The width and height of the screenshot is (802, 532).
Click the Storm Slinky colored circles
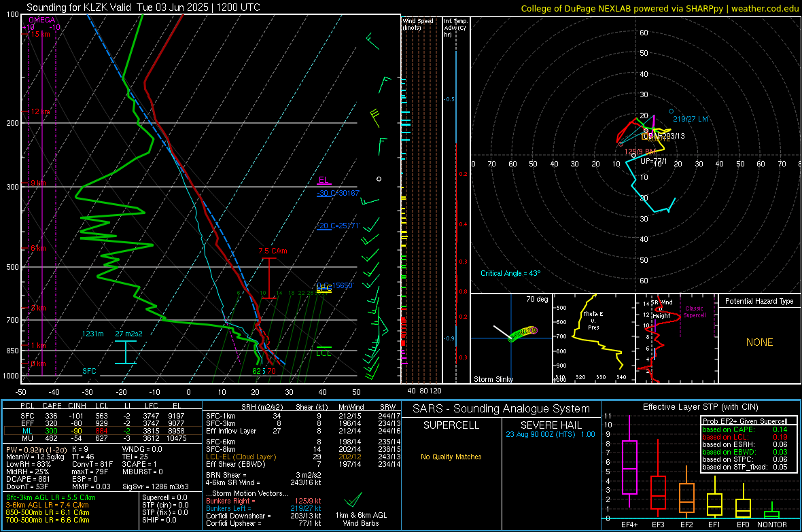tap(523, 334)
